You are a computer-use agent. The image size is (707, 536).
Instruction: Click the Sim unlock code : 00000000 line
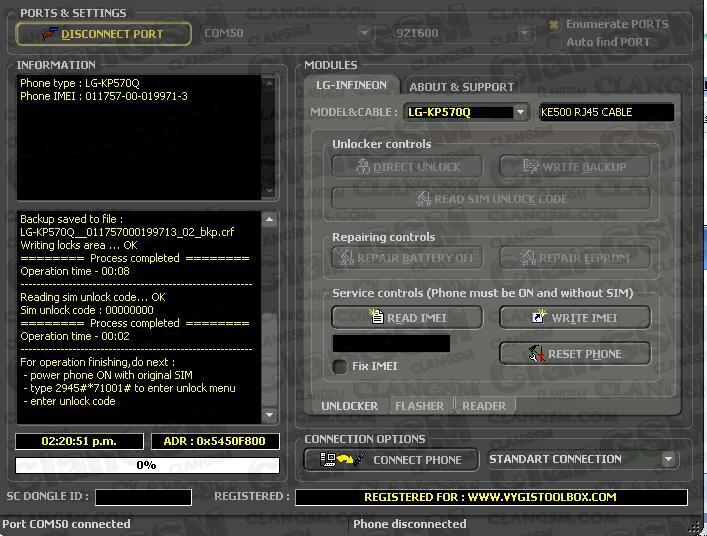tap(87, 310)
